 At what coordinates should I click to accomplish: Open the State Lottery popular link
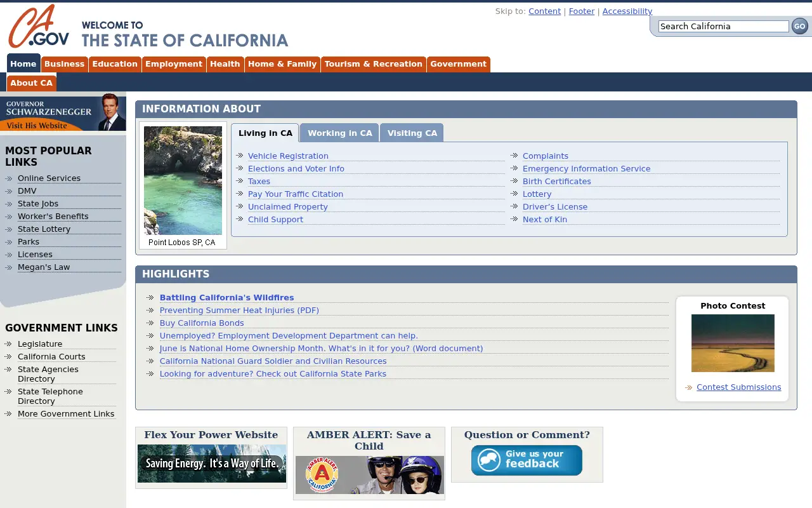click(44, 229)
